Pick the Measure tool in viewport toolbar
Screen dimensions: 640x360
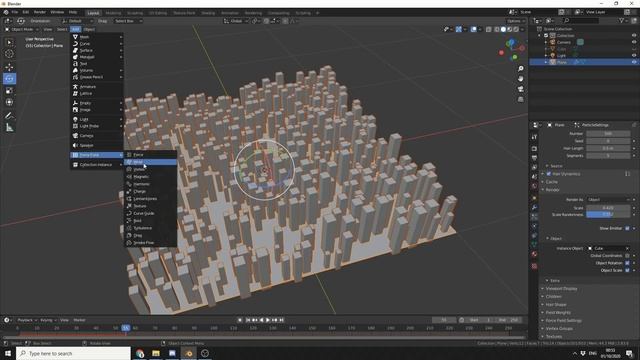point(9,128)
